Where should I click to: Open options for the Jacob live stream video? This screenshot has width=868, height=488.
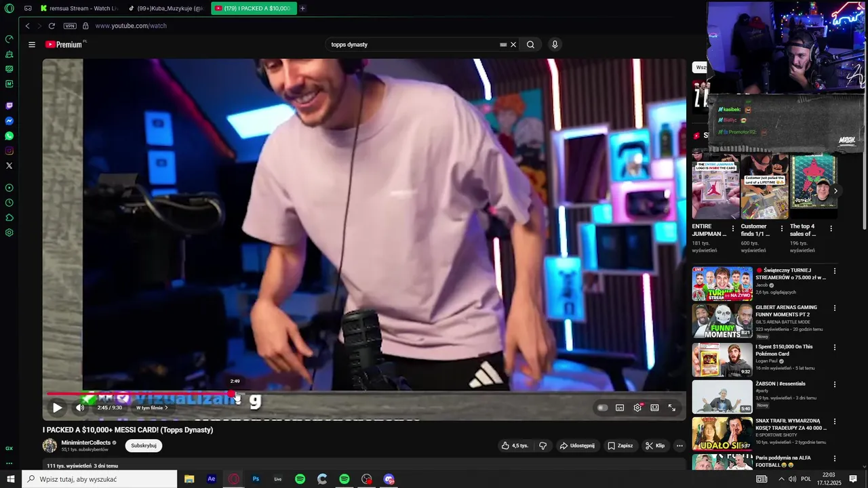click(x=835, y=271)
